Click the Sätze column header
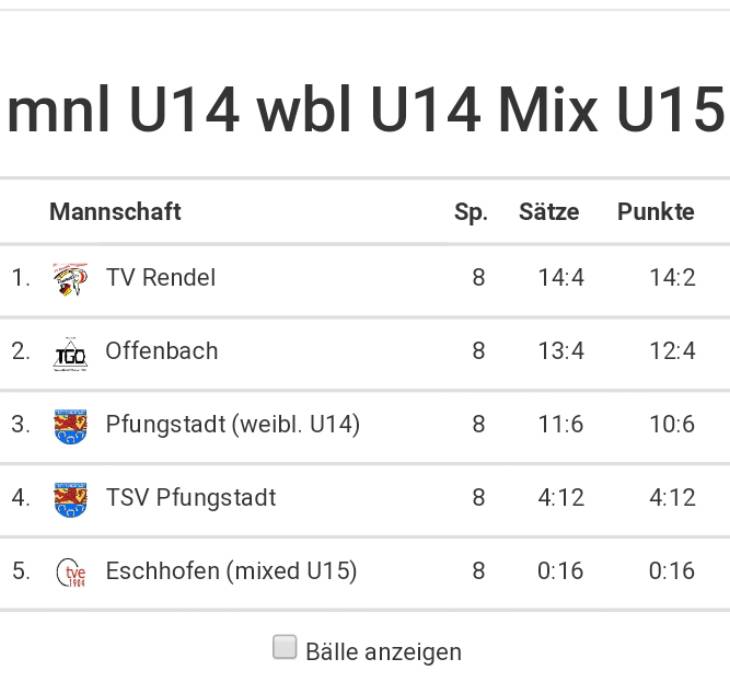730x694 pixels. coord(548,212)
